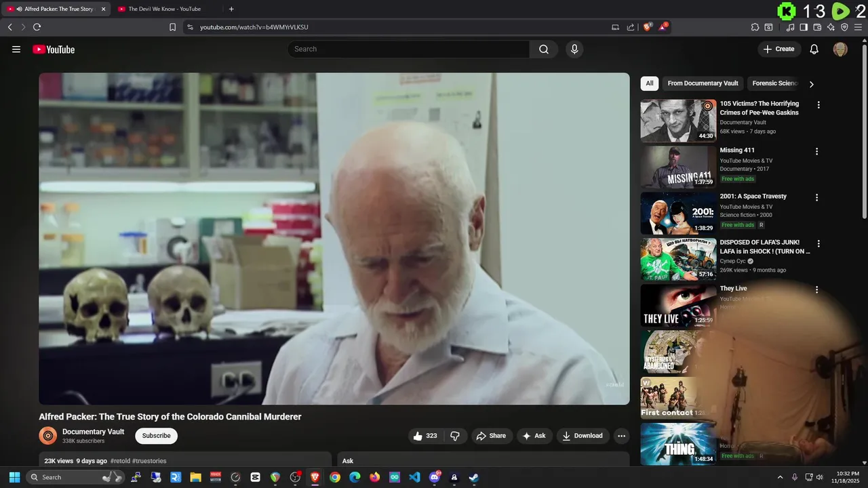Open the Ask AI button below video
The image size is (868, 488).
tap(534, 436)
